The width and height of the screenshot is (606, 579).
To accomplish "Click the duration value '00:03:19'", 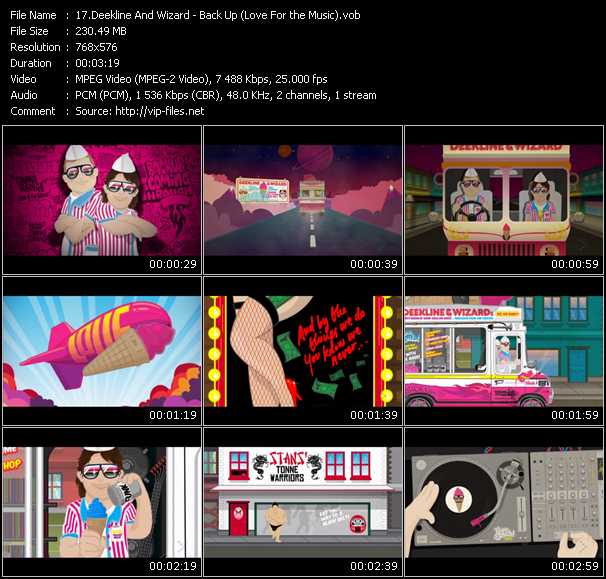I will [97, 63].
